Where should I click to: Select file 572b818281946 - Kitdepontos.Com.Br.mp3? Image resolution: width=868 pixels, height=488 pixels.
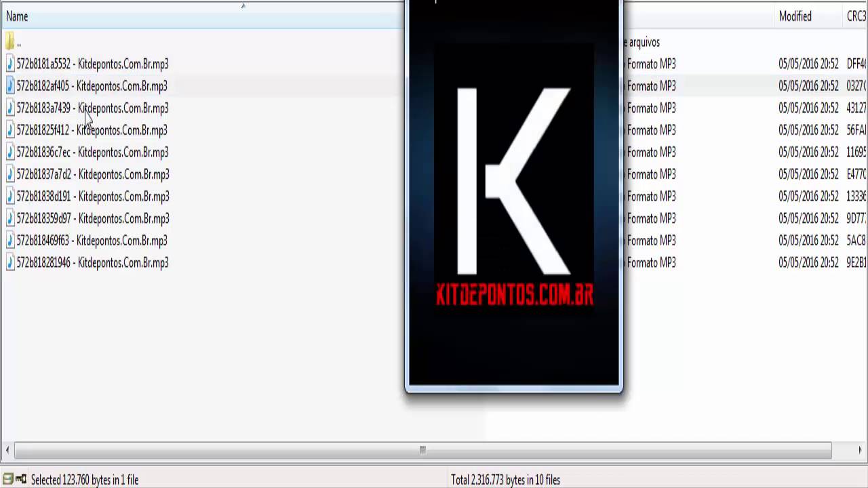[x=92, y=262]
